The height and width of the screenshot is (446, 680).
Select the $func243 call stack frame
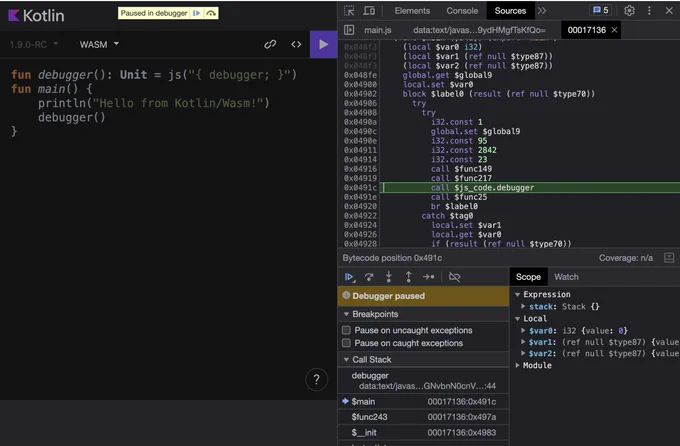pos(423,417)
